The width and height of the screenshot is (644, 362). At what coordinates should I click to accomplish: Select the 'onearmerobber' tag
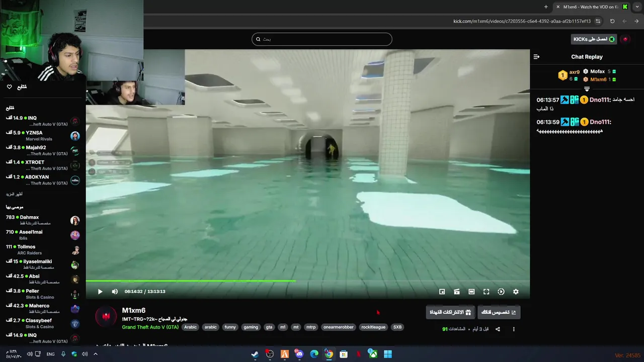339,327
